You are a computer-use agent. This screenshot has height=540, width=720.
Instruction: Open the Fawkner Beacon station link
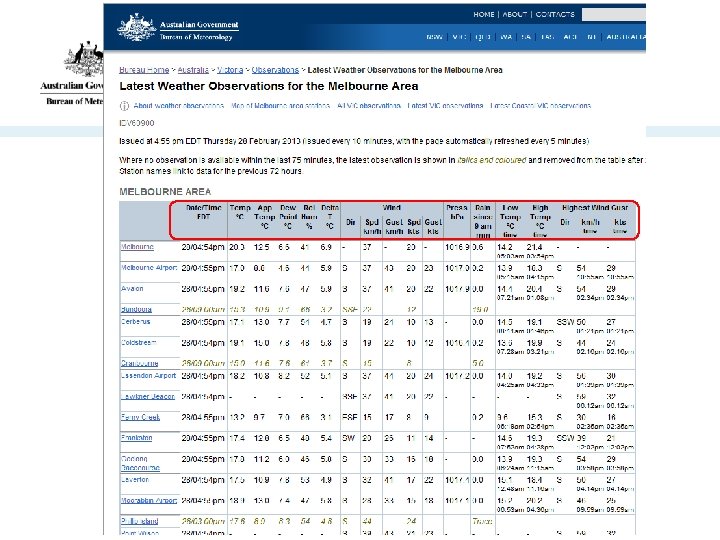click(148, 396)
